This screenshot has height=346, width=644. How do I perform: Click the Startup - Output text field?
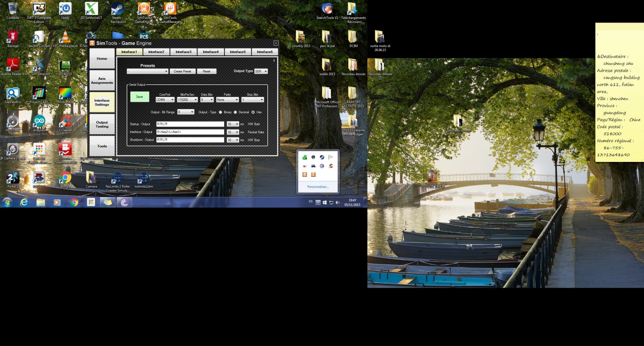(190, 124)
